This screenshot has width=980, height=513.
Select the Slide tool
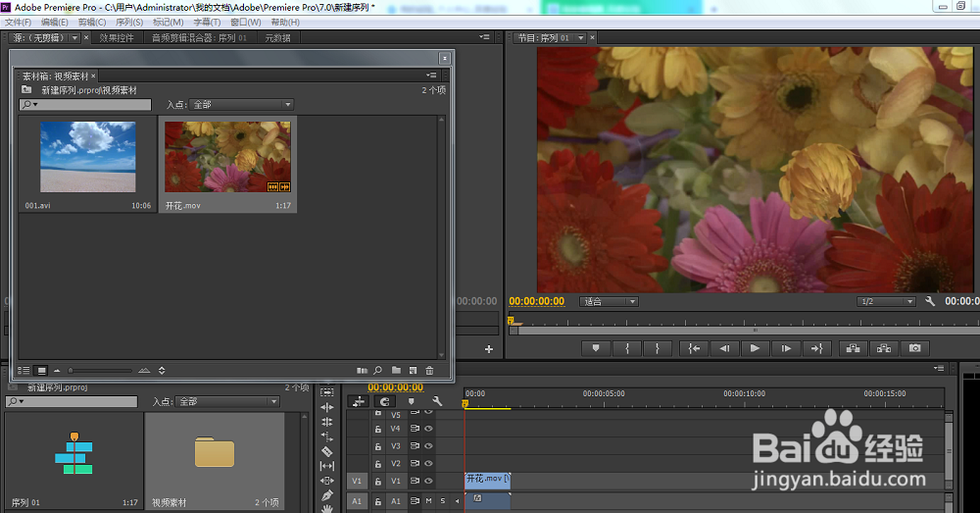pyautogui.click(x=327, y=481)
